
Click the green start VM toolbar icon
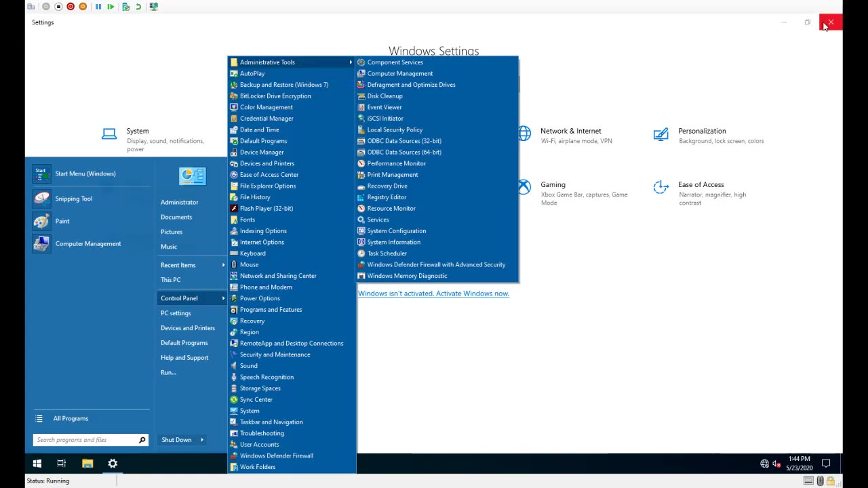click(111, 7)
